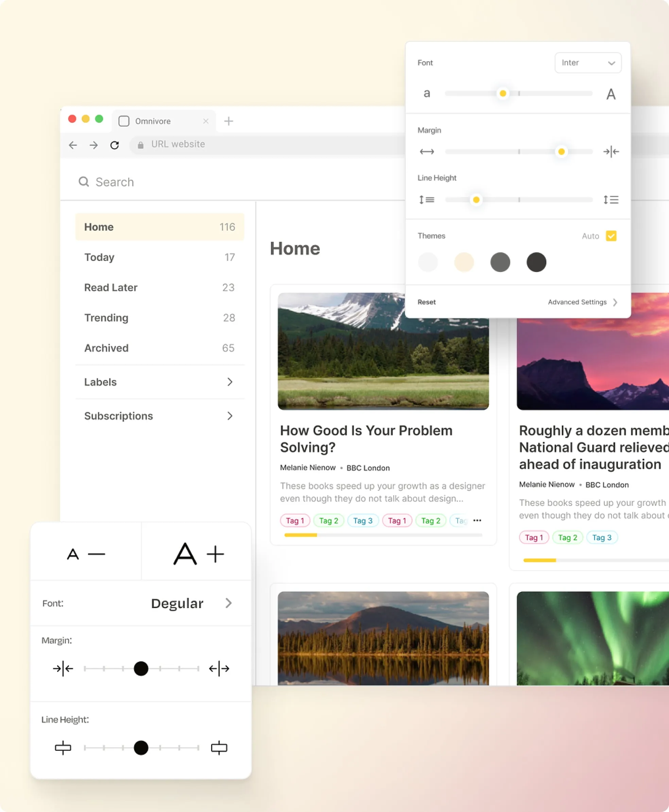Open Read Later in the sidebar

pyautogui.click(x=159, y=287)
